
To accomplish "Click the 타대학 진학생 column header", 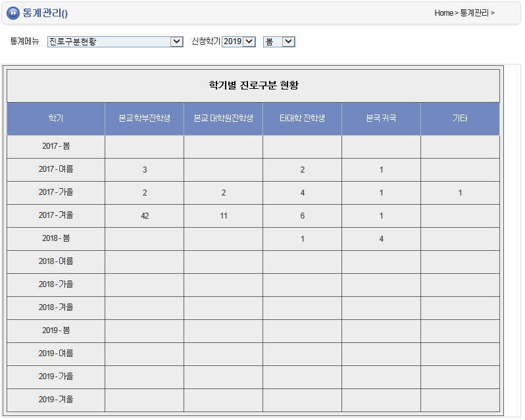I will click(x=302, y=118).
